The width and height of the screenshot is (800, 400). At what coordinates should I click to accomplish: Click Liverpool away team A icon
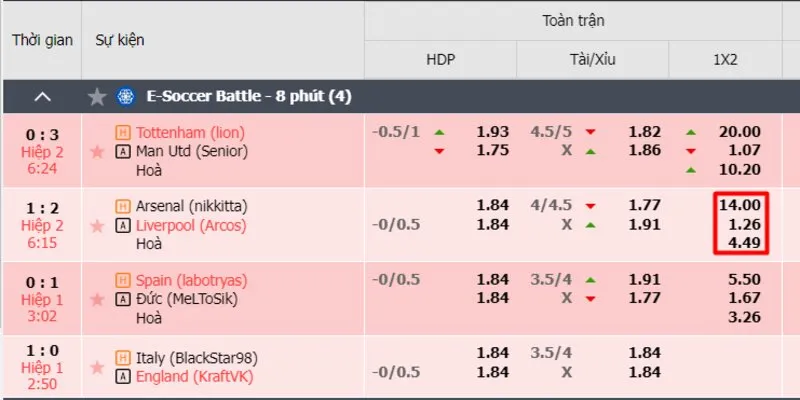123,225
